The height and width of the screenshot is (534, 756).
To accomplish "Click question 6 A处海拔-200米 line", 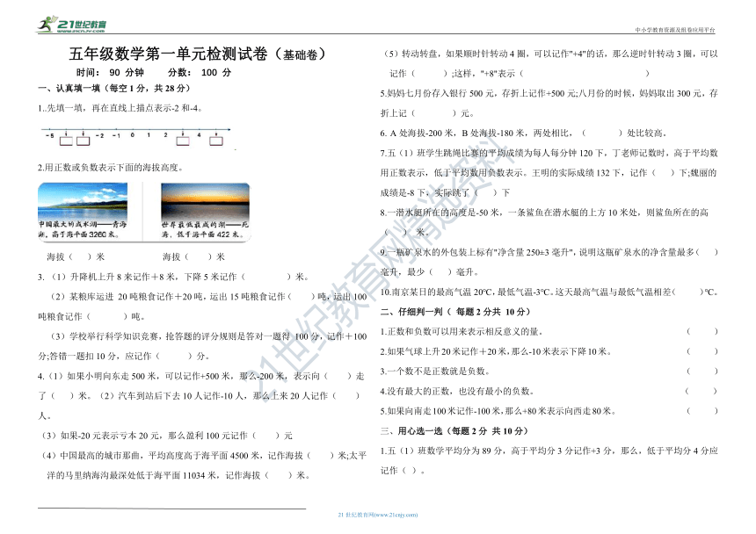I will (523, 133).
